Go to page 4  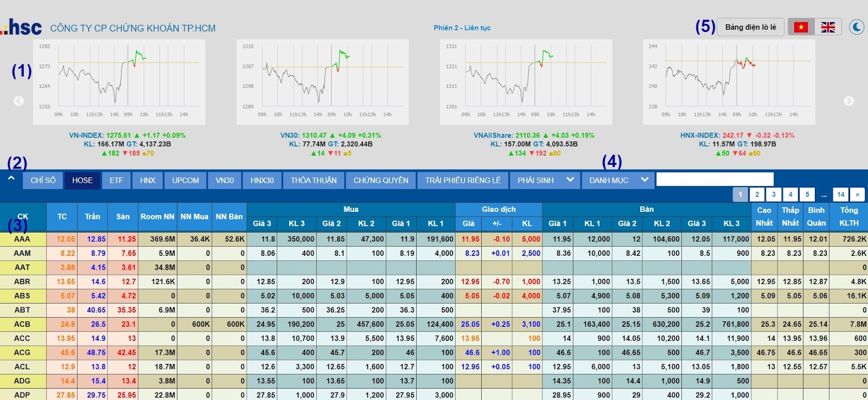tap(790, 195)
